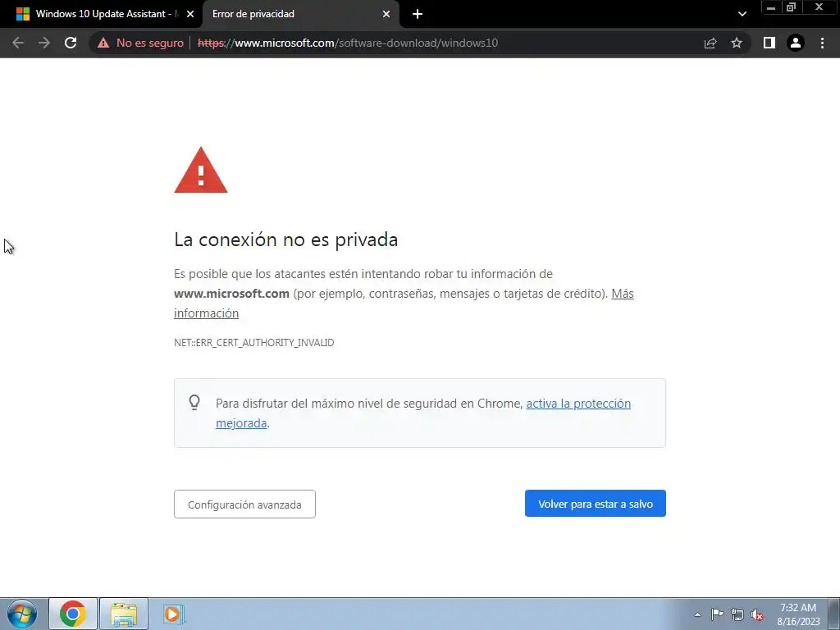Image resolution: width=840 pixels, height=630 pixels.
Task: Open Windows Explorer from the taskbar
Action: [124, 614]
